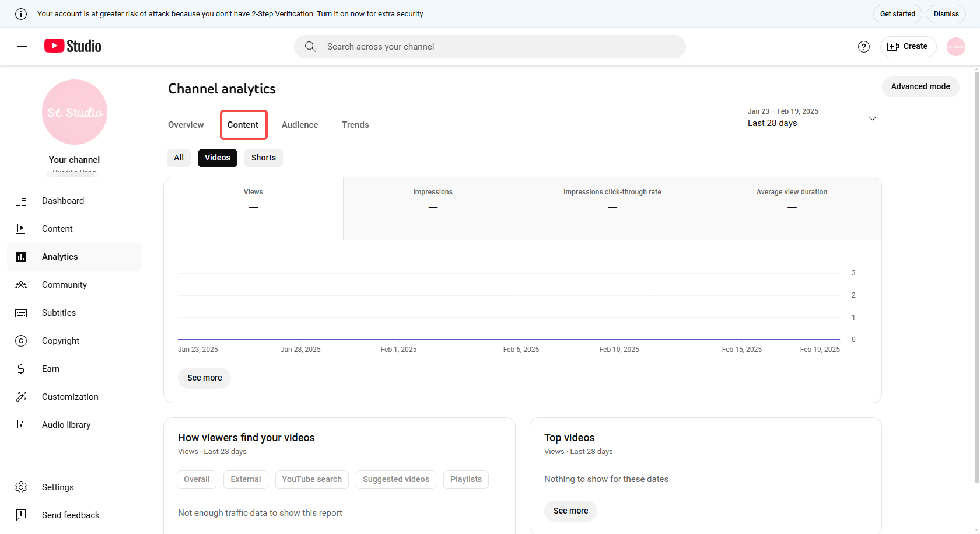Click the Subtitles sidebar icon
Screen dimensions: 980x534
(x=21, y=313)
